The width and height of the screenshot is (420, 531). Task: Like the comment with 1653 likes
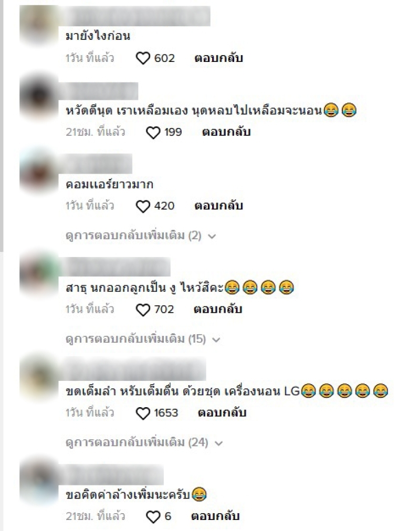(x=143, y=413)
